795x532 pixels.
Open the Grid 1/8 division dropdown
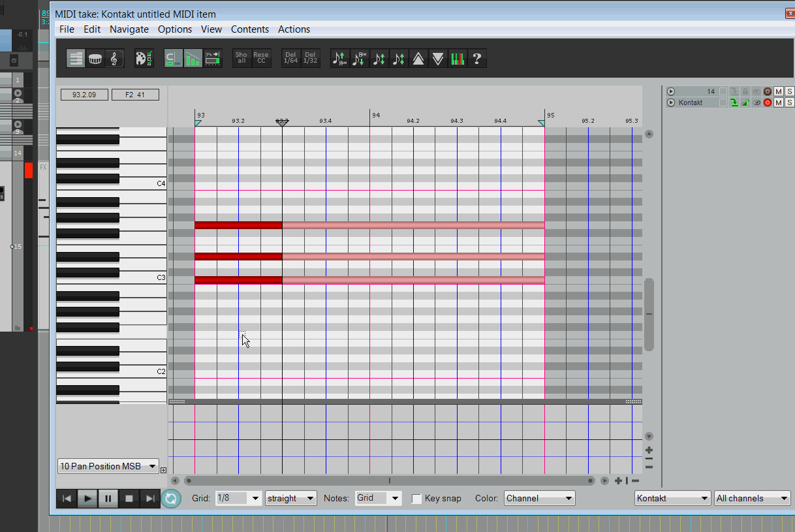[x=238, y=498]
